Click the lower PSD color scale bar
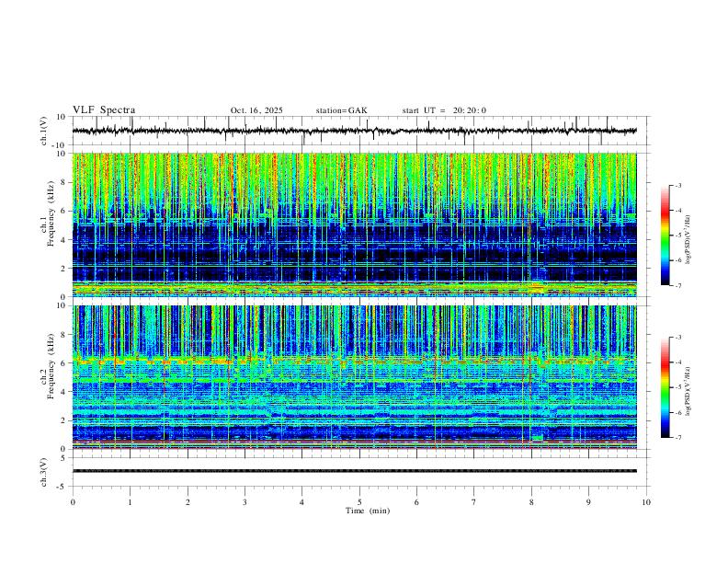Image resolution: width=728 pixels, height=563 pixels. coord(665,387)
